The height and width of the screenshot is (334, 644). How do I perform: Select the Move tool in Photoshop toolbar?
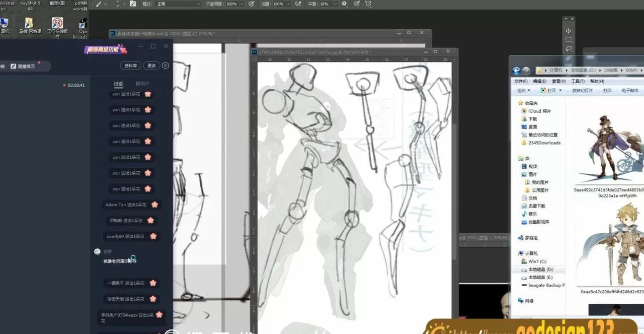pos(569,31)
